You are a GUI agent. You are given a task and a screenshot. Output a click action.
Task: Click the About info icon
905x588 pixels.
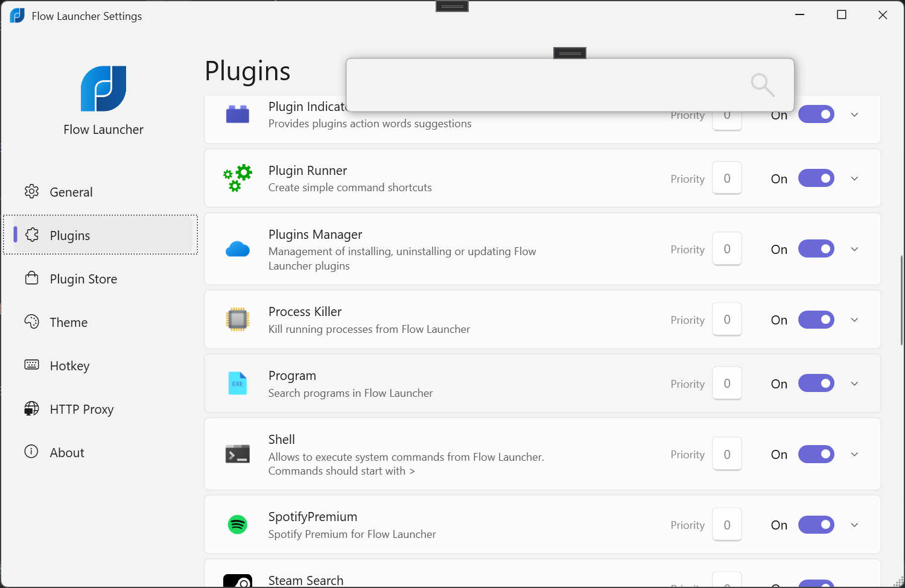31,452
